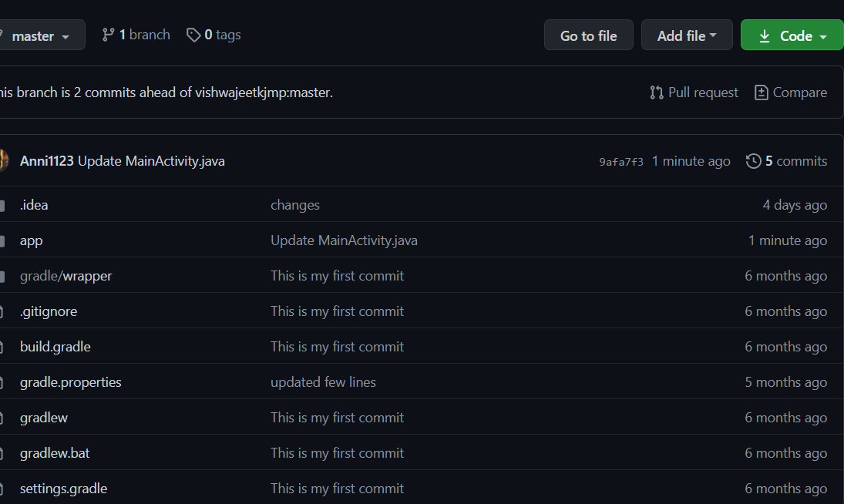The width and height of the screenshot is (844, 504).
Task: Click the commit history clock icon
Action: point(754,161)
